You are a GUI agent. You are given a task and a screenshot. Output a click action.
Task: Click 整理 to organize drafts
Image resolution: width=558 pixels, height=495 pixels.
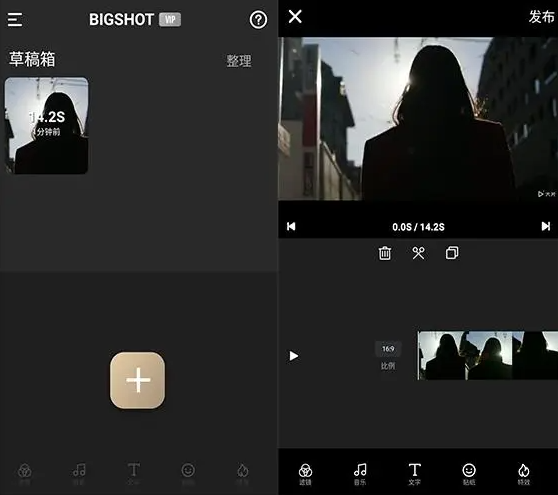click(x=239, y=61)
